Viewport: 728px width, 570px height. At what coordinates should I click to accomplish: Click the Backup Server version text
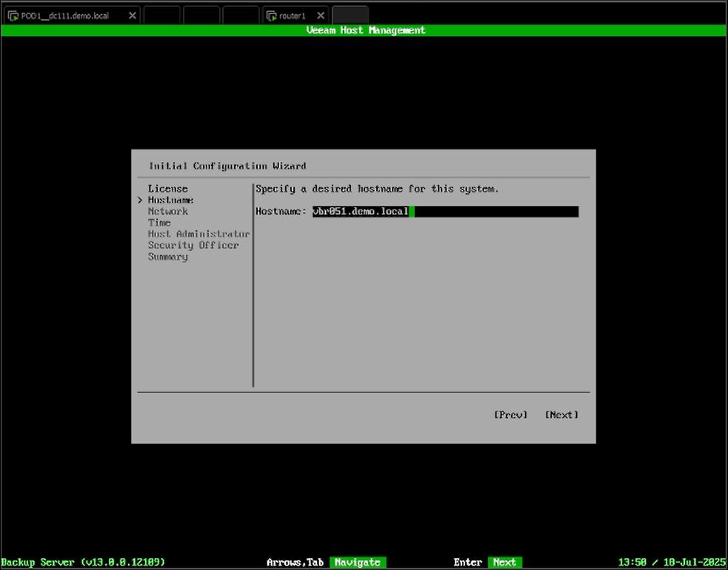pos(83,563)
